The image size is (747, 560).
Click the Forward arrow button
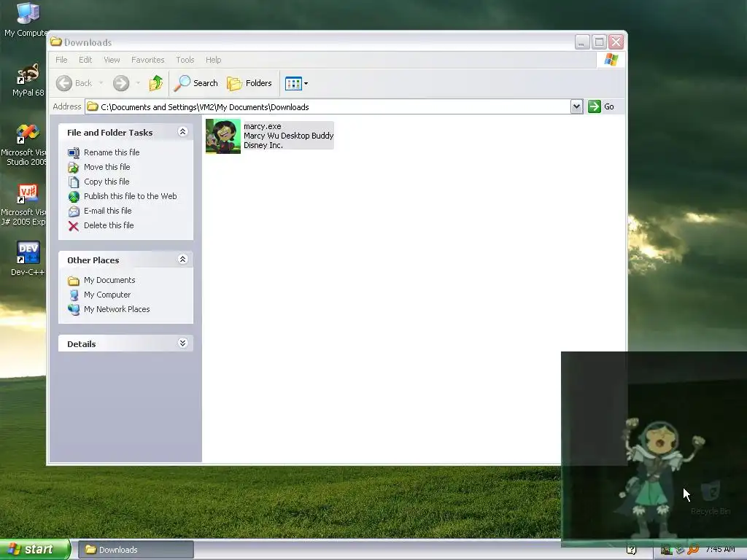point(121,83)
